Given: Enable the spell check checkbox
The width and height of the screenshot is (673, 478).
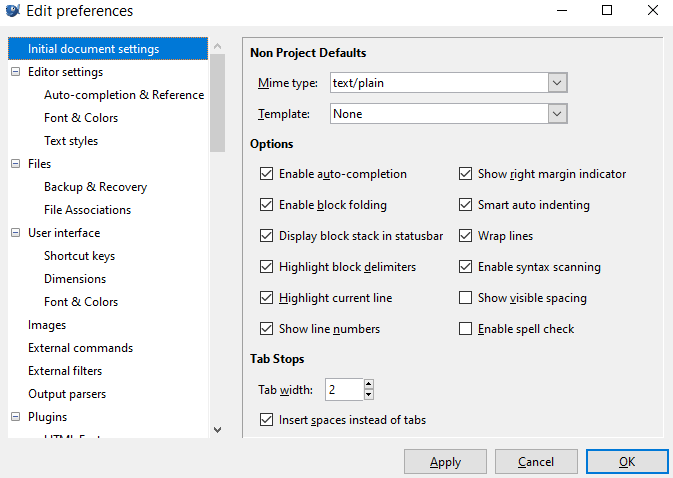Looking at the screenshot, I should click(x=465, y=329).
